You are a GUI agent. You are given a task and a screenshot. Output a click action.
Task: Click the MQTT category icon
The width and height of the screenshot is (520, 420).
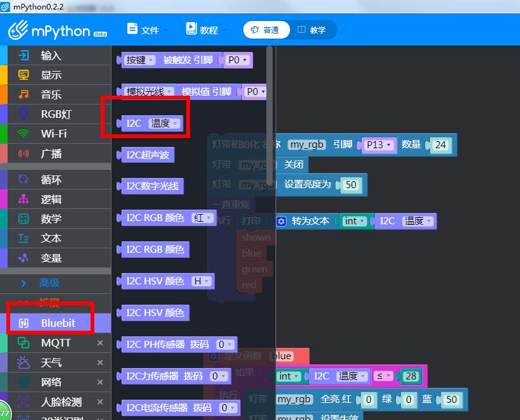point(23,343)
